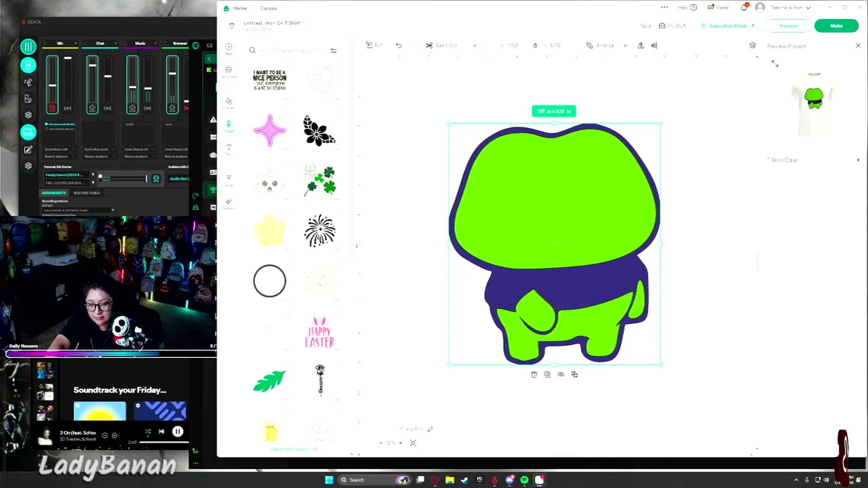This screenshot has width=868, height=488.
Task: Expand the user account dropdown
Action: [808, 7]
